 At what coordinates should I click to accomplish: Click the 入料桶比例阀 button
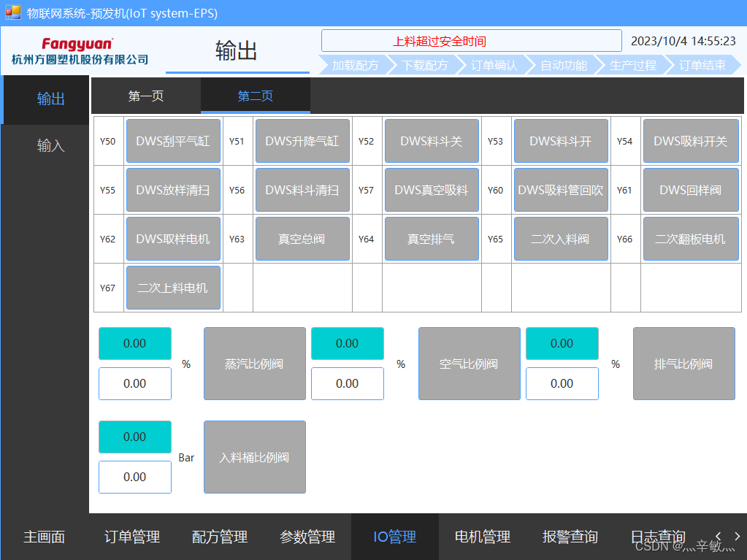[x=254, y=456]
